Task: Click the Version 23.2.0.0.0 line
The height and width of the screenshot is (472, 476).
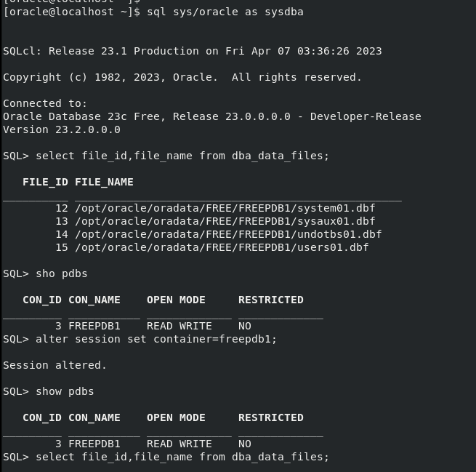Action: coord(62,129)
